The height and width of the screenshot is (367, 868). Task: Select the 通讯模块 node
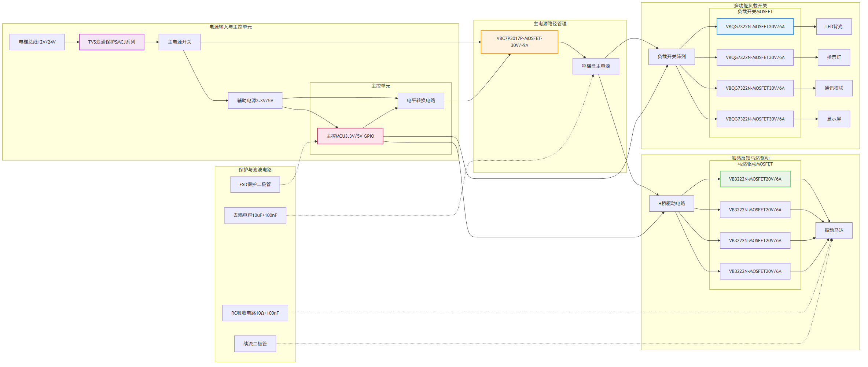tap(834, 88)
